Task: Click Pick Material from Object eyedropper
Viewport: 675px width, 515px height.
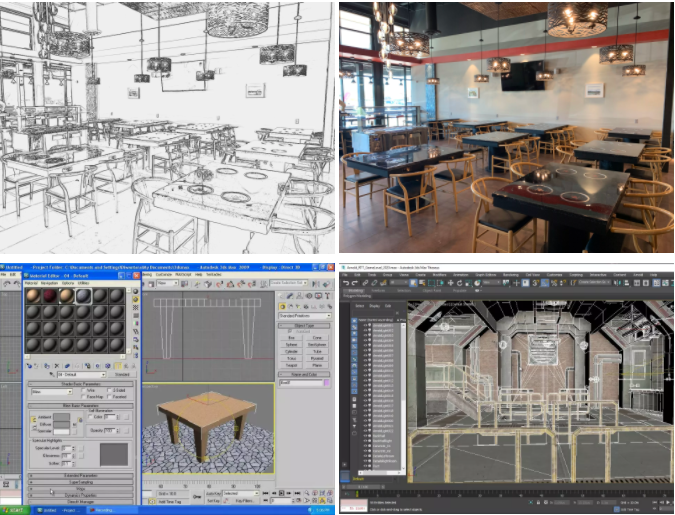Action: (52, 375)
